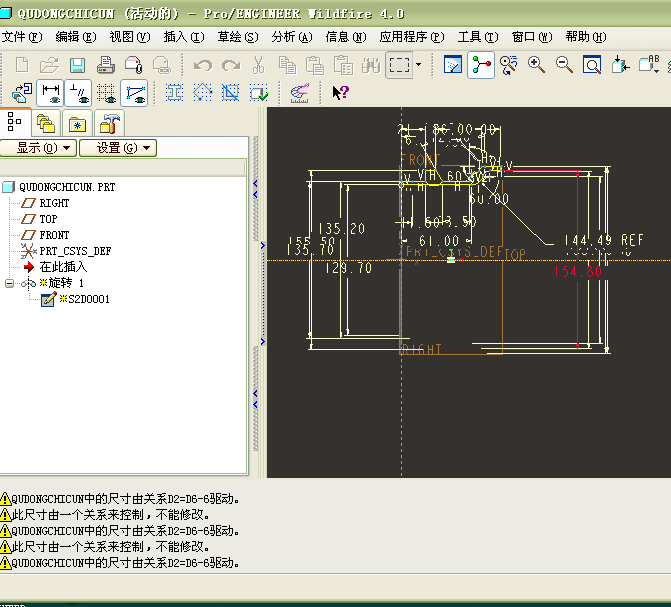Click the Highlight open ends icon
Screen dimensions: 671x607
(x=202, y=92)
